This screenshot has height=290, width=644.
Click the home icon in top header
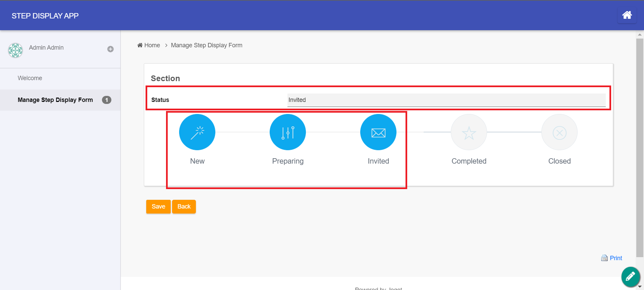click(x=627, y=15)
